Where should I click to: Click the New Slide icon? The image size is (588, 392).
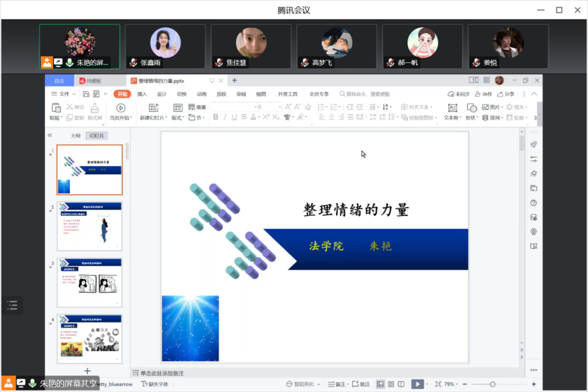(154, 108)
